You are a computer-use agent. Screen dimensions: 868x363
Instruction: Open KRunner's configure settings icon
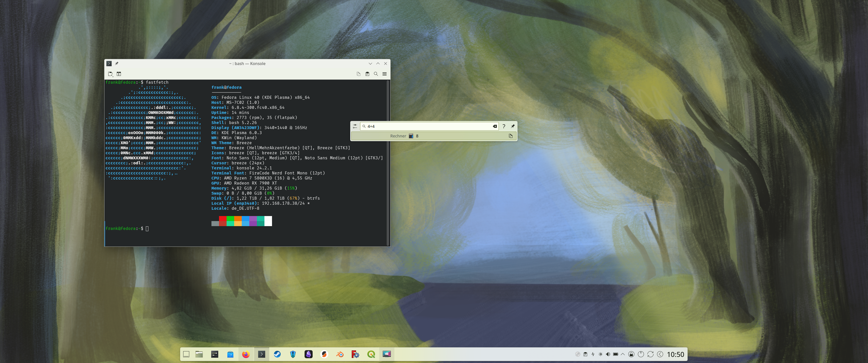[355, 126]
